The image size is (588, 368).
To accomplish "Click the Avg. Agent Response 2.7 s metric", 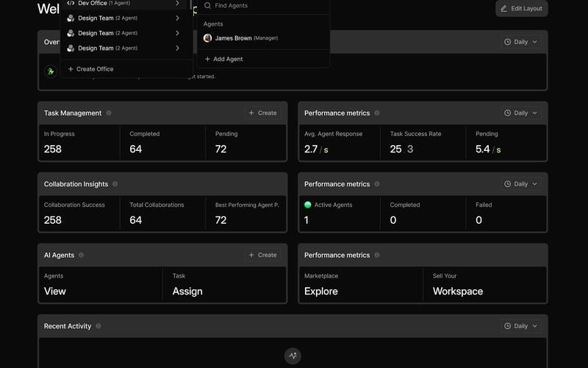I will [340, 143].
